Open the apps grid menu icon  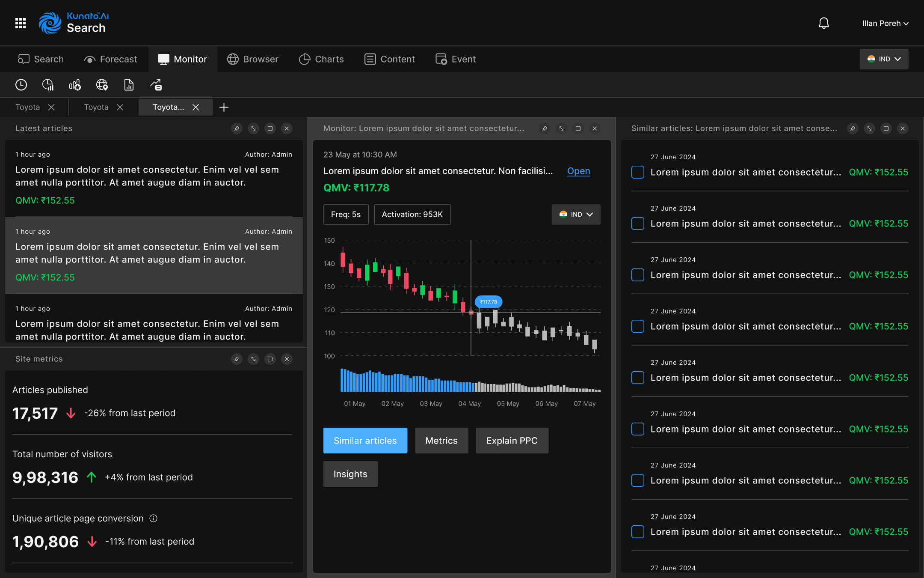(x=21, y=23)
